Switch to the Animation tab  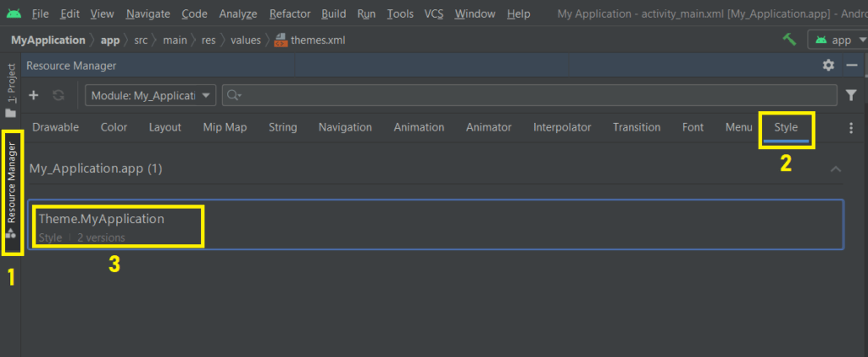[419, 127]
